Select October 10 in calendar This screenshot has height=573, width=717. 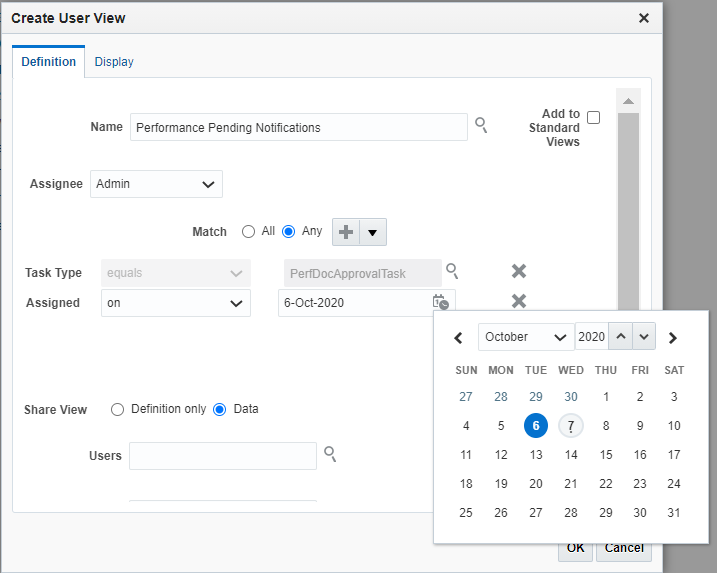(x=674, y=426)
